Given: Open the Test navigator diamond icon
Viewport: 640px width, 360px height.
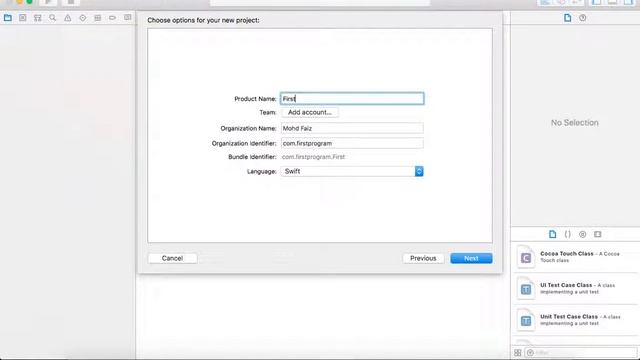Looking at the screenshot, I should pyautogui.click(x=83, y=18).
